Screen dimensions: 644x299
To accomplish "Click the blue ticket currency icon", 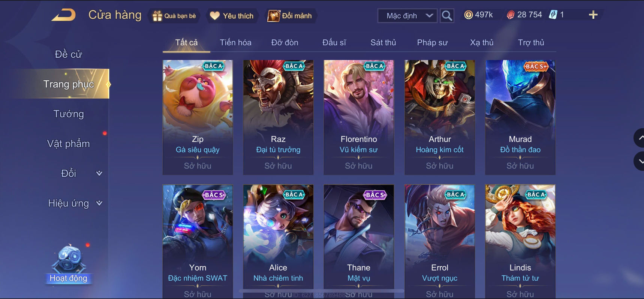I will (x=553, y=15).
